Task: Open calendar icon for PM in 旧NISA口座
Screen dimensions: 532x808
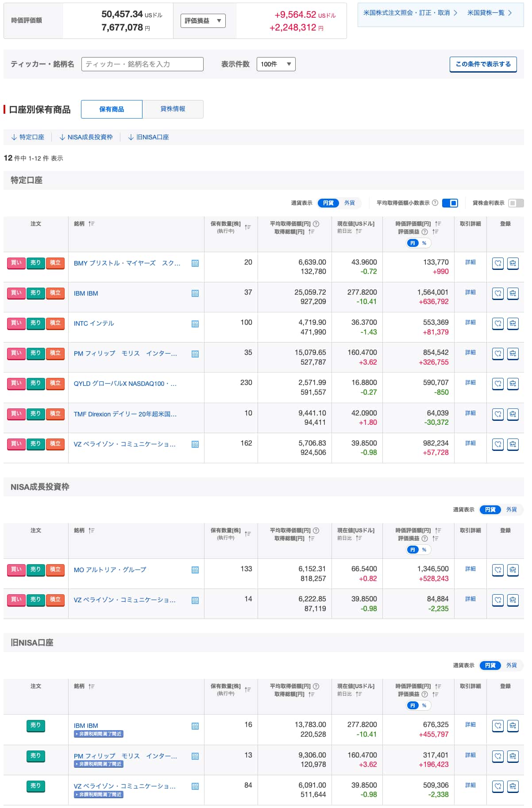Action: (x=195, y=756)
